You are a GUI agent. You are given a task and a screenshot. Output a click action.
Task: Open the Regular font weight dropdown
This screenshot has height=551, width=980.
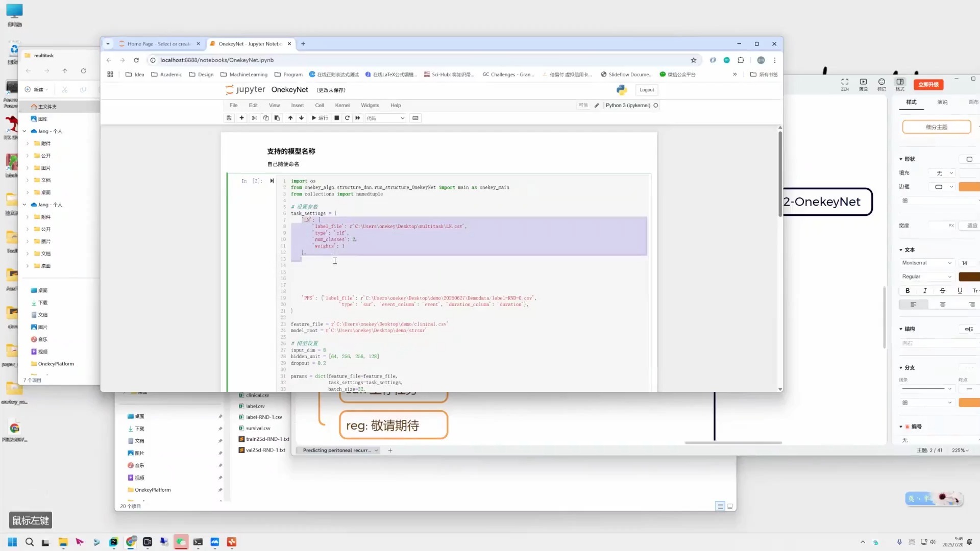click(x=926, y=277)
